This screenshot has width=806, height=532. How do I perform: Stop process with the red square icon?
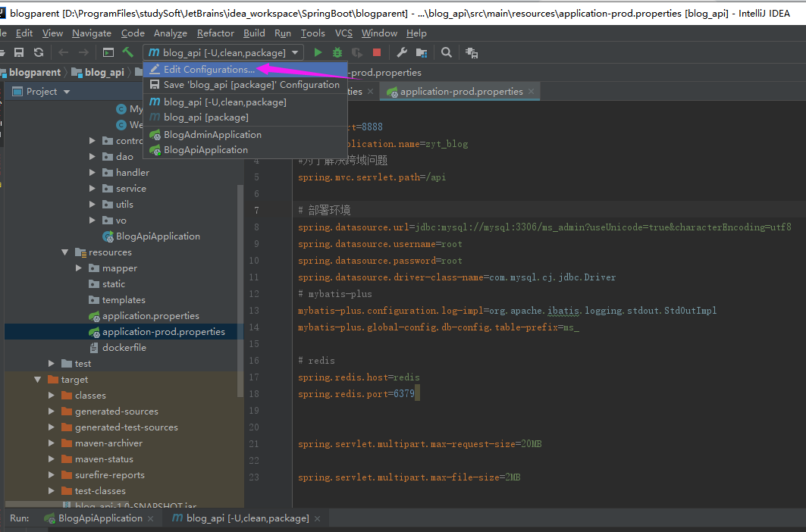(377, 52)
